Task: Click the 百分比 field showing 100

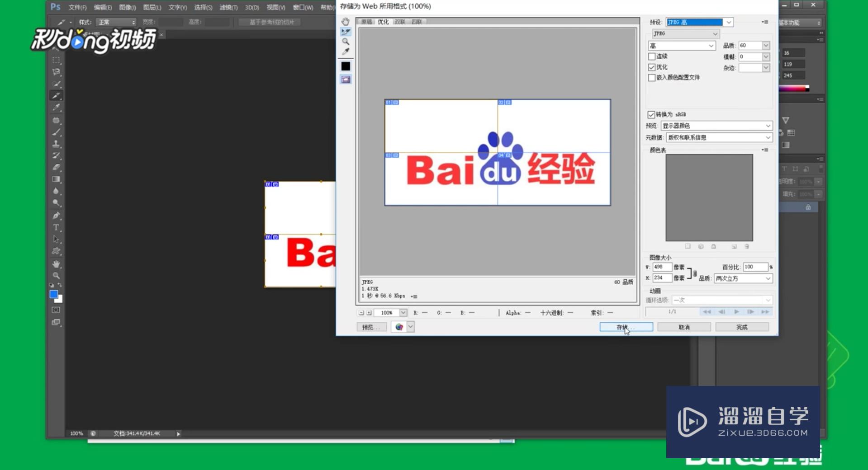Action: 755,267
